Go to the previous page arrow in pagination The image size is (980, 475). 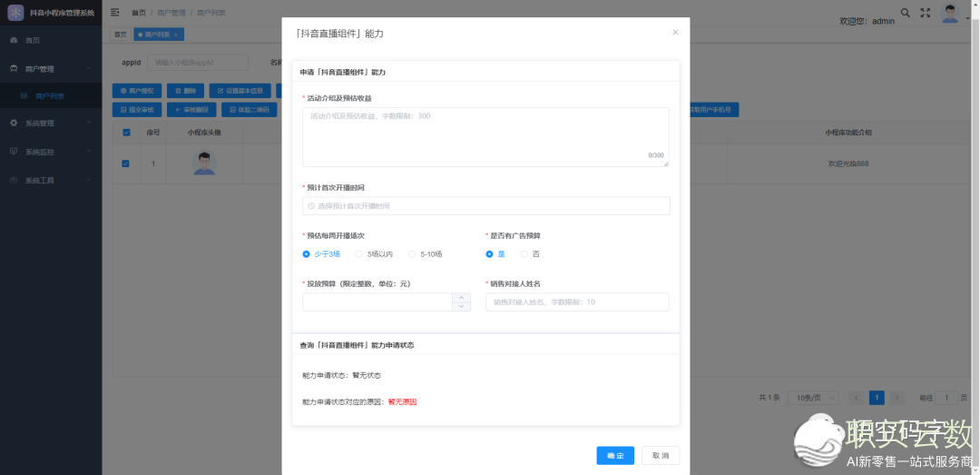point(857,398)
